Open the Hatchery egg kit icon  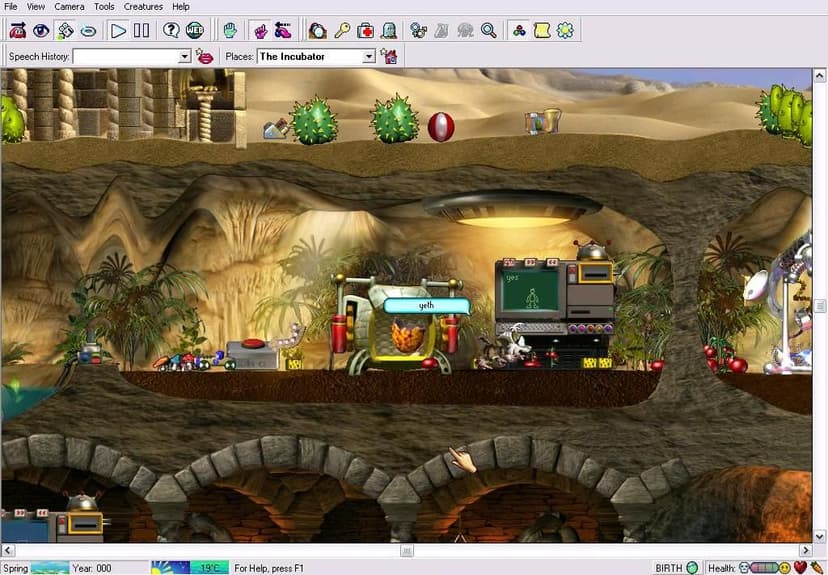click(x=318, y=31)
